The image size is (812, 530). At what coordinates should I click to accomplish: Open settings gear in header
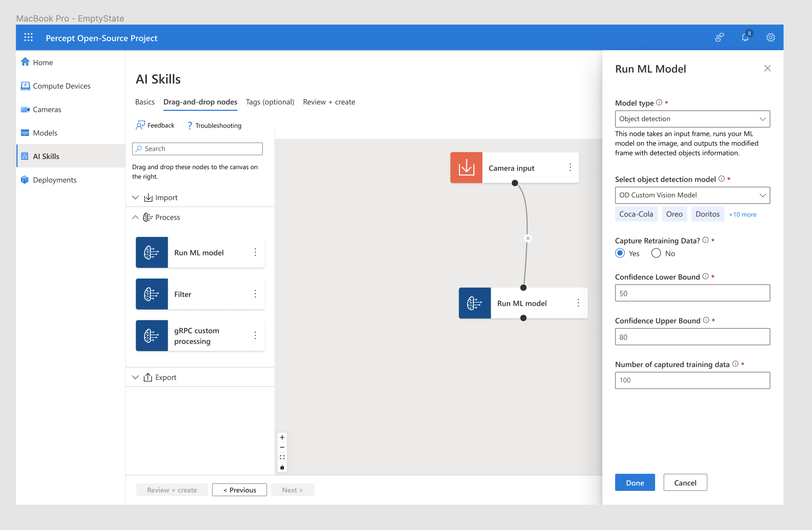pyautogui.click(x=771, y=37)
